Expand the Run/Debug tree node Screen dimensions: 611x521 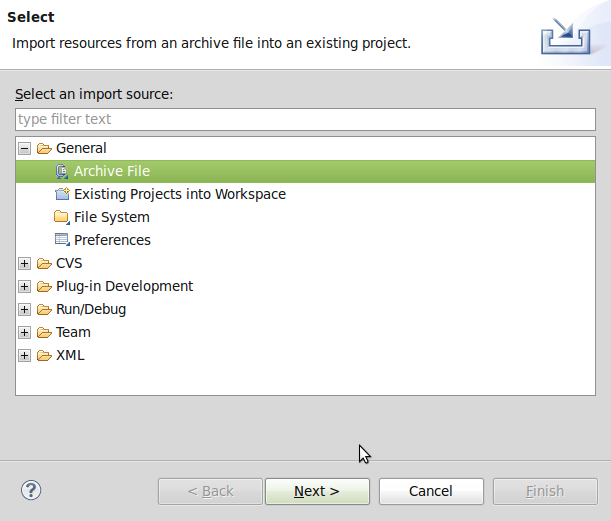[x=25, y=309]
